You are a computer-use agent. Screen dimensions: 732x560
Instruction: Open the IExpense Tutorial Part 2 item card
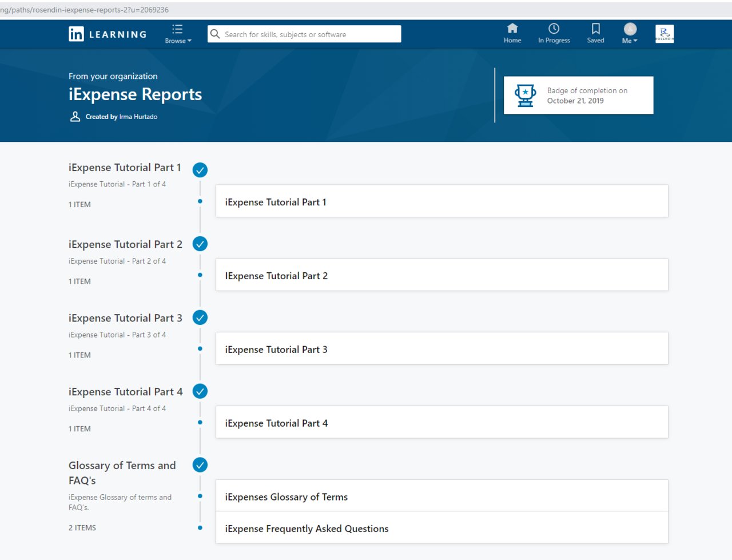tap(441, 275)
